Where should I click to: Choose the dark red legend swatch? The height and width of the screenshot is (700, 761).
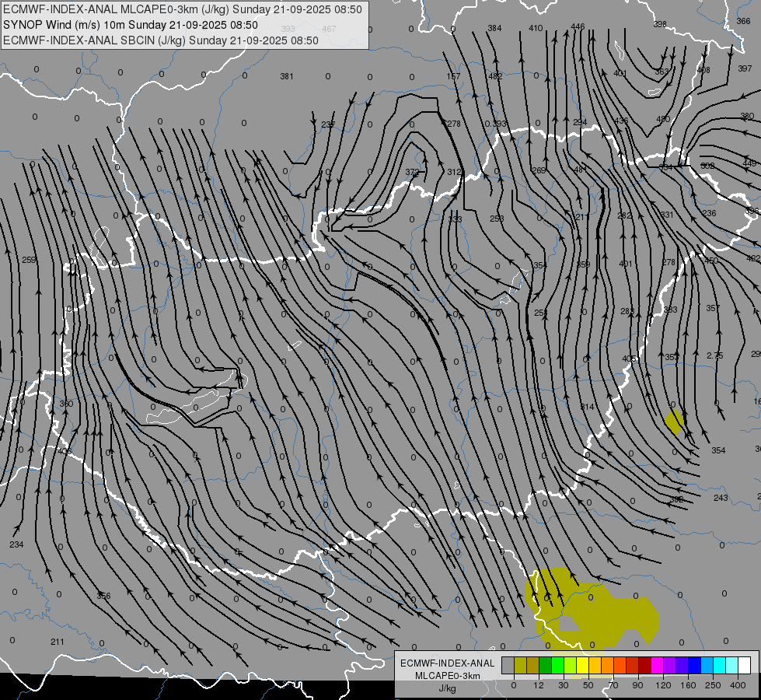645,665
